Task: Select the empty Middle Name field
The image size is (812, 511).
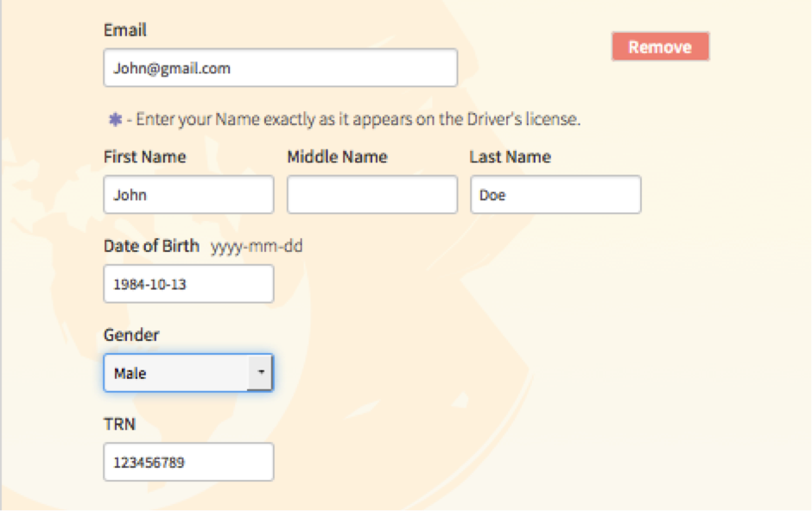Action: coord(371,195)
